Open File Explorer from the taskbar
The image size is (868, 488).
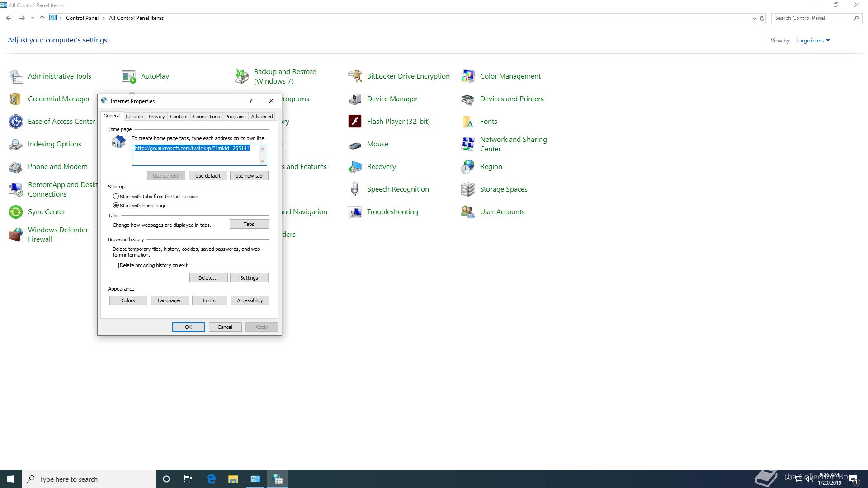coord(233,479)
